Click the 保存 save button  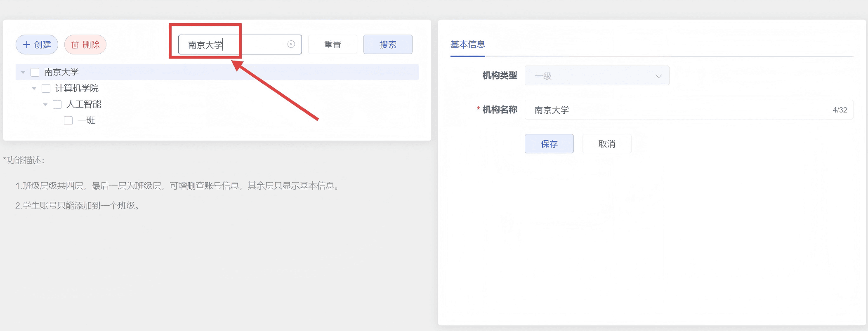pyautogui.click(x=549, y=144)
